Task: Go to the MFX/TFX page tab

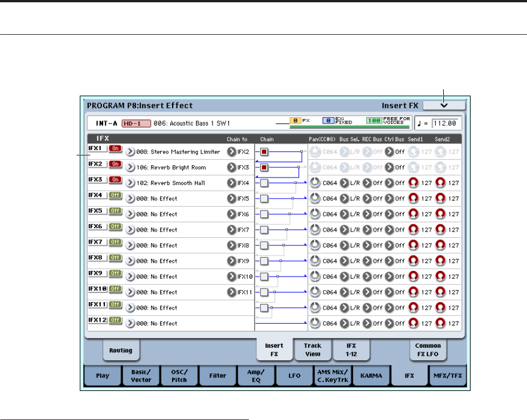Action: (446, 376)
